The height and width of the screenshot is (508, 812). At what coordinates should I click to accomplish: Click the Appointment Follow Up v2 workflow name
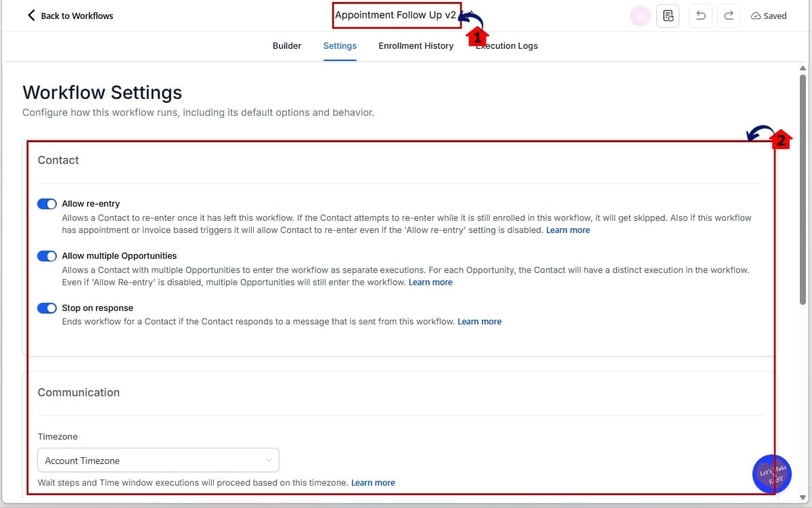coord(396,15)
